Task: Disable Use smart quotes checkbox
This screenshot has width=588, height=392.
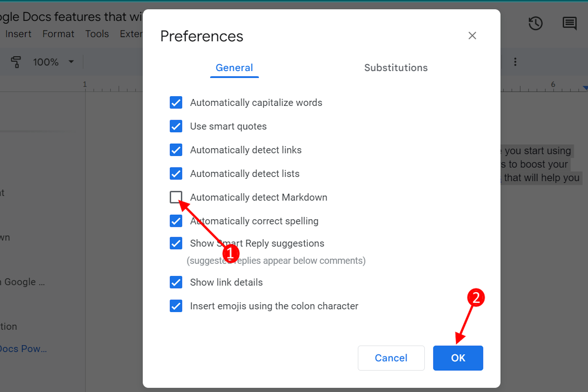Action: pos(176,126)
